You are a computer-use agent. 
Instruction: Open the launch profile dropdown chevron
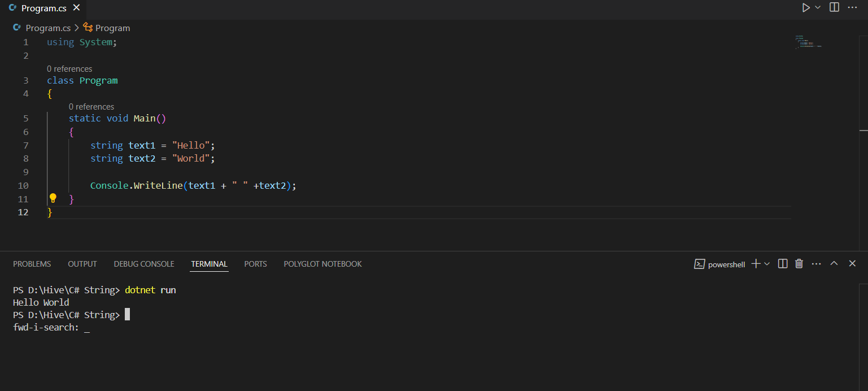point(767,264)
